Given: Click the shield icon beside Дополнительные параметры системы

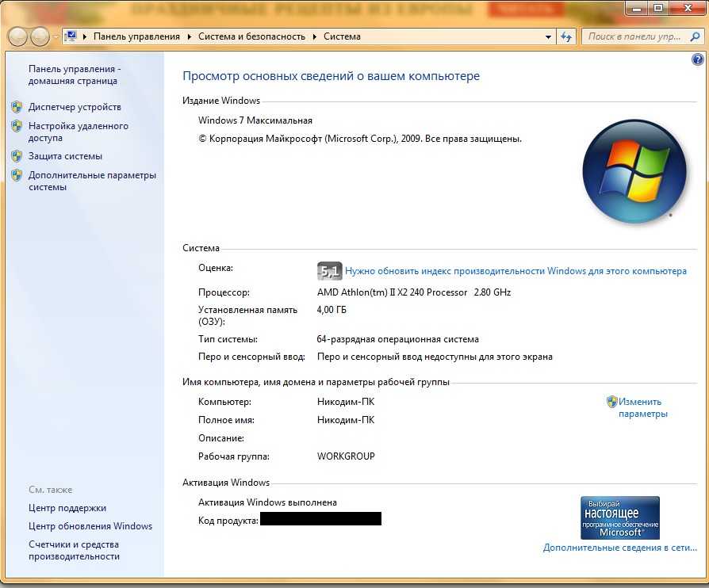Looking at the screenshot, I should [x=17, y=175].
